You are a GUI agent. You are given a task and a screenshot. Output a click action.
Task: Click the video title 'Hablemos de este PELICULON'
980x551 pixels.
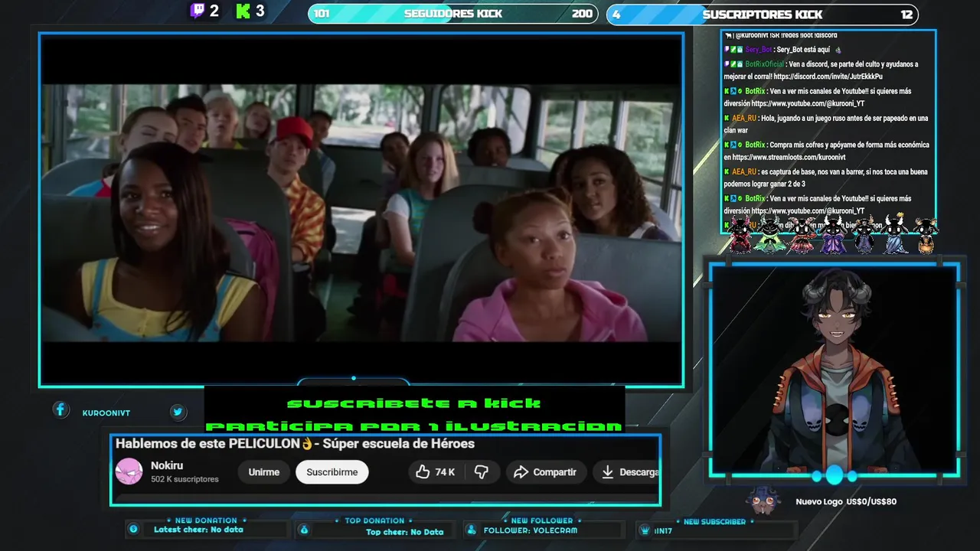(295, 444)
